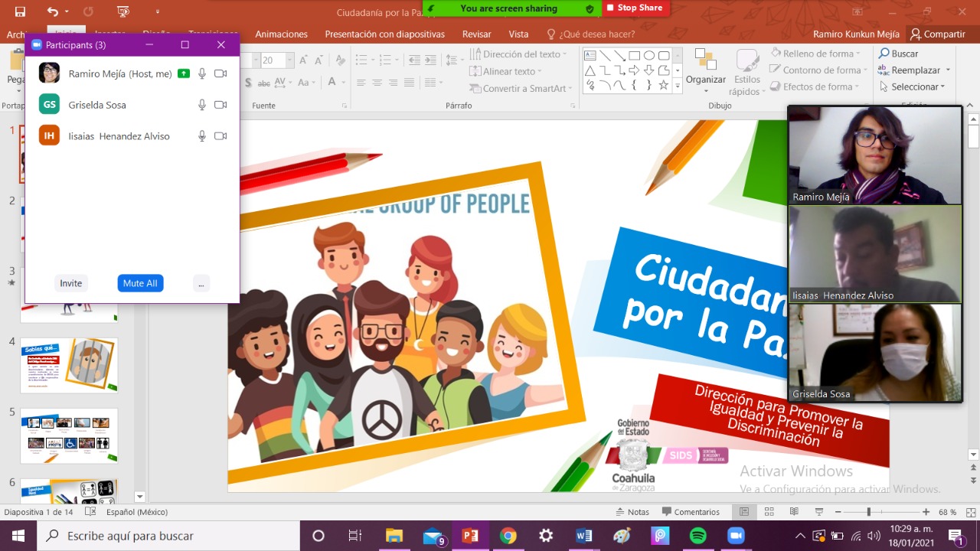Click the Buscar search icon
This screenshot has height=551, width=980.
[x=884, y=54]
